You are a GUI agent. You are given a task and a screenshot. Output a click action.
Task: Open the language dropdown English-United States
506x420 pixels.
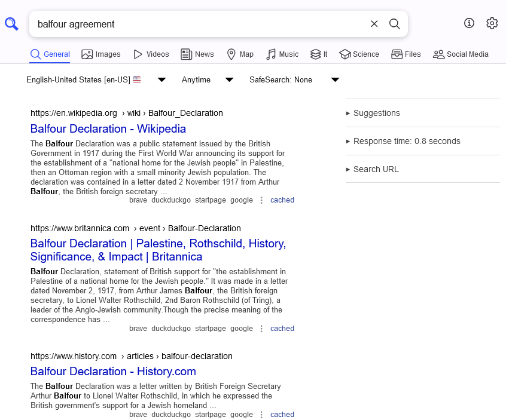pyautogui.click(x=96, y=79)
